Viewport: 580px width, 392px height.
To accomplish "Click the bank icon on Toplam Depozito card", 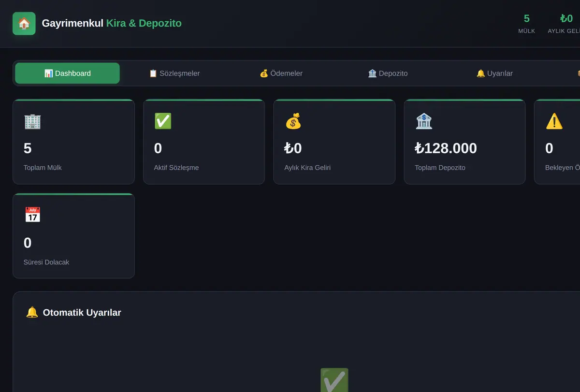I will coord(424,121).
